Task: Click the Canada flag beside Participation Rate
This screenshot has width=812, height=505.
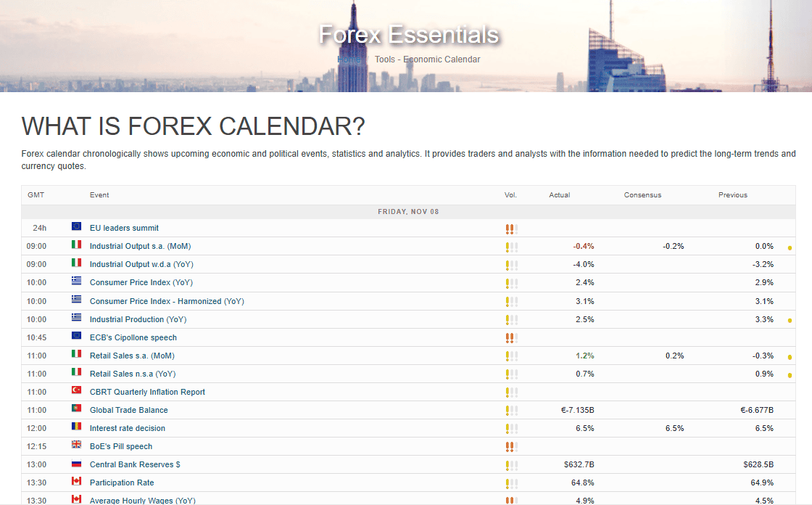Action: click(x=76, y=482)
